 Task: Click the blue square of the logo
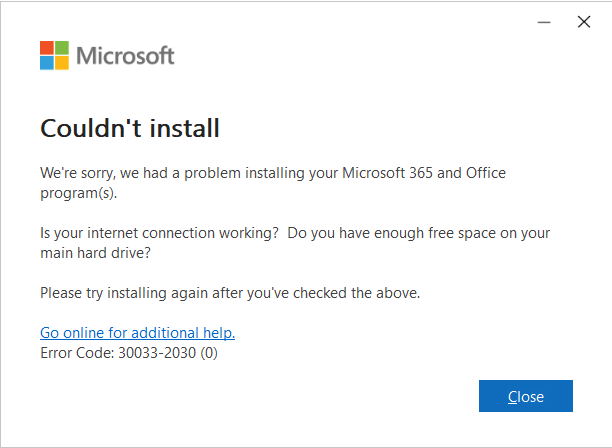click(47, 63)
